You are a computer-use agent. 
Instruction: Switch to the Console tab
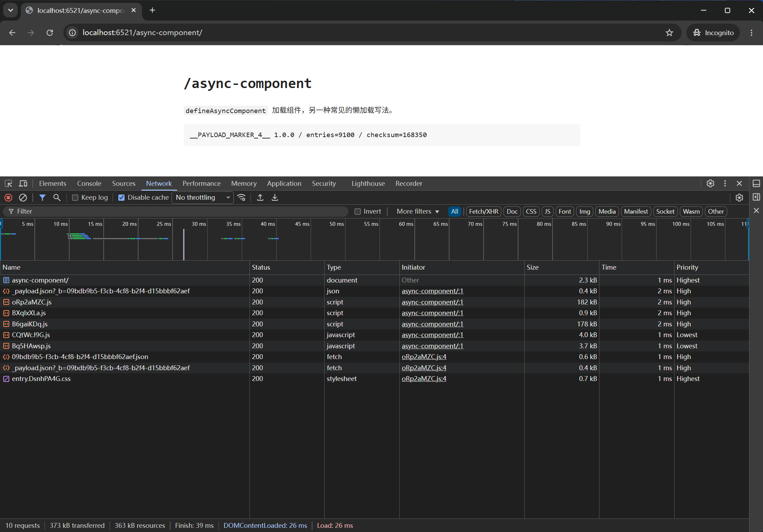[89, 183]
